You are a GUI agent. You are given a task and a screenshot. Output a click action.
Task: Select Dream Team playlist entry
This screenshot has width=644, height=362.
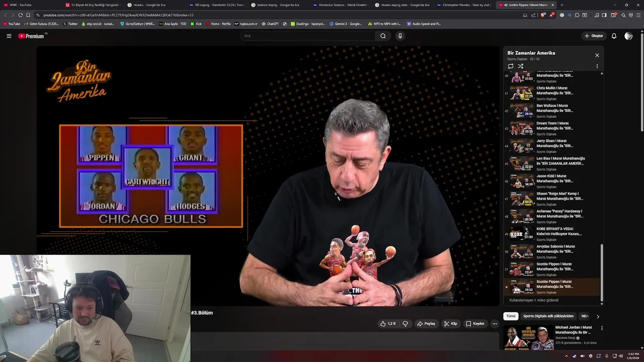pos(552,128)
